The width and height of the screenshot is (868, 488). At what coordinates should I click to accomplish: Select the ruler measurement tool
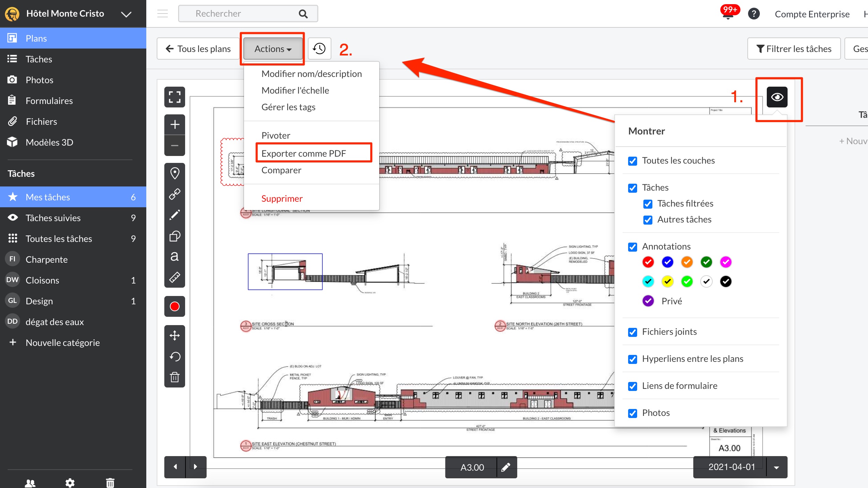click(x=175, y=277)
